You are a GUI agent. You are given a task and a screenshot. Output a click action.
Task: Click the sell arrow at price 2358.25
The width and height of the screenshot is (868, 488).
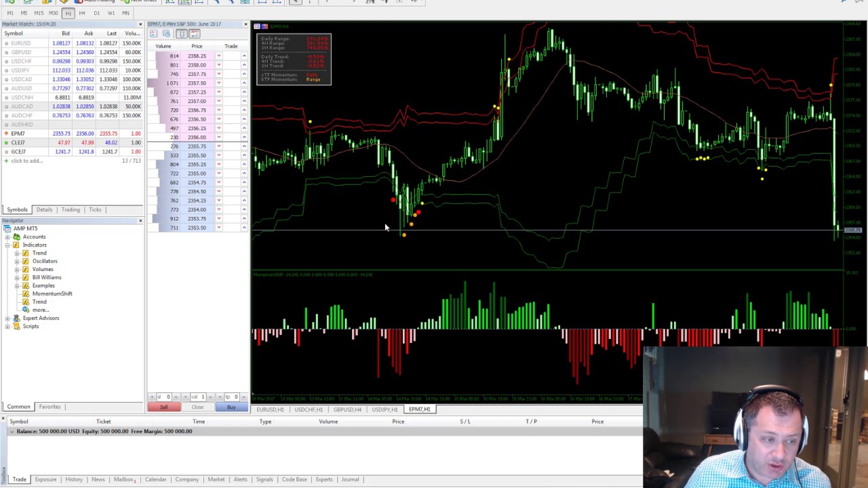click(x=219, y=56)
